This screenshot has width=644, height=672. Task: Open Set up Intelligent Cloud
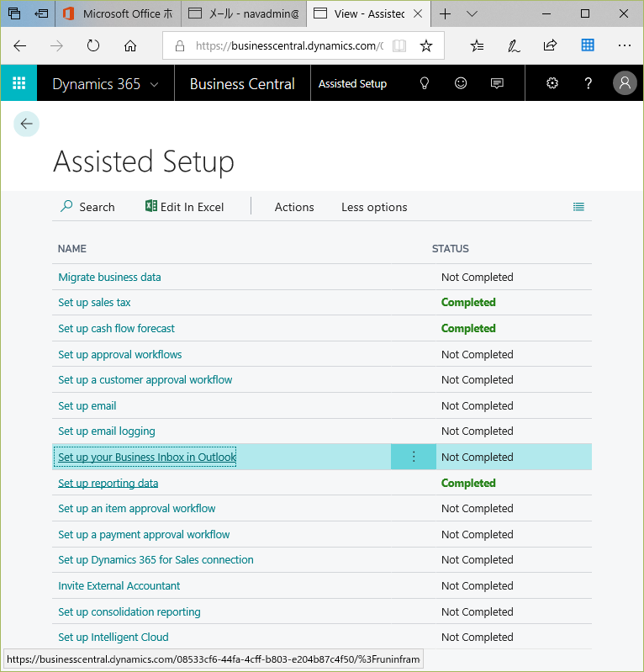pos(113,638)
